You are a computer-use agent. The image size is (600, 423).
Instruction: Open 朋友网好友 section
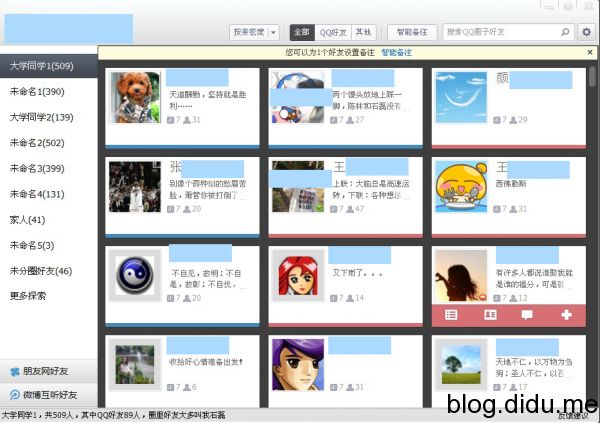[x=49, y=371]
